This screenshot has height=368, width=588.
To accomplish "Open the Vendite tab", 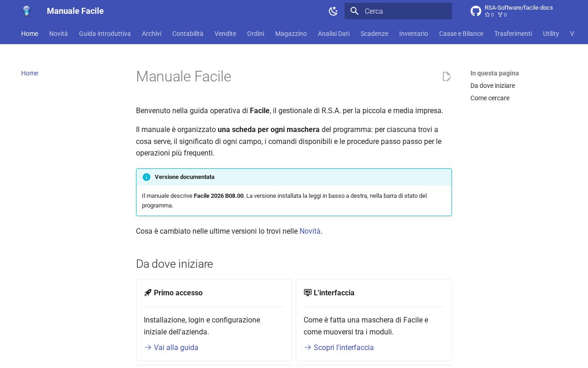I will (225, 34).
